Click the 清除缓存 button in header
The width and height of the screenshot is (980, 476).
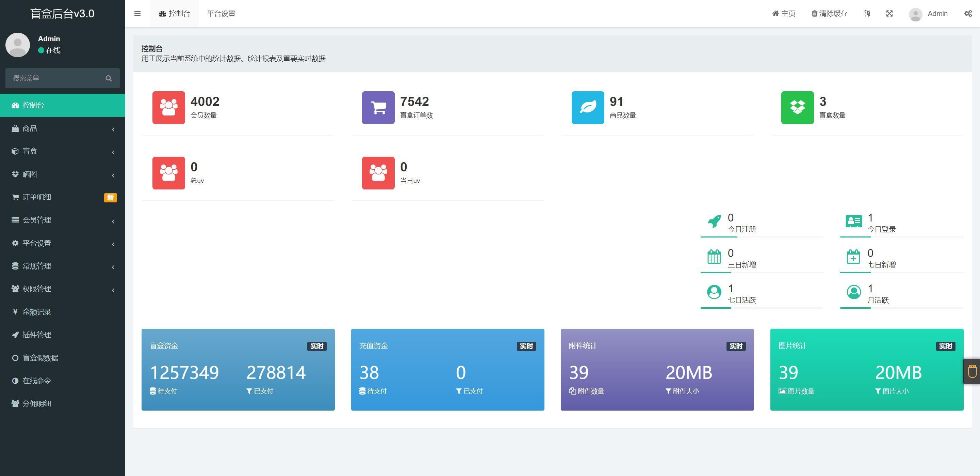coord(829,14)
